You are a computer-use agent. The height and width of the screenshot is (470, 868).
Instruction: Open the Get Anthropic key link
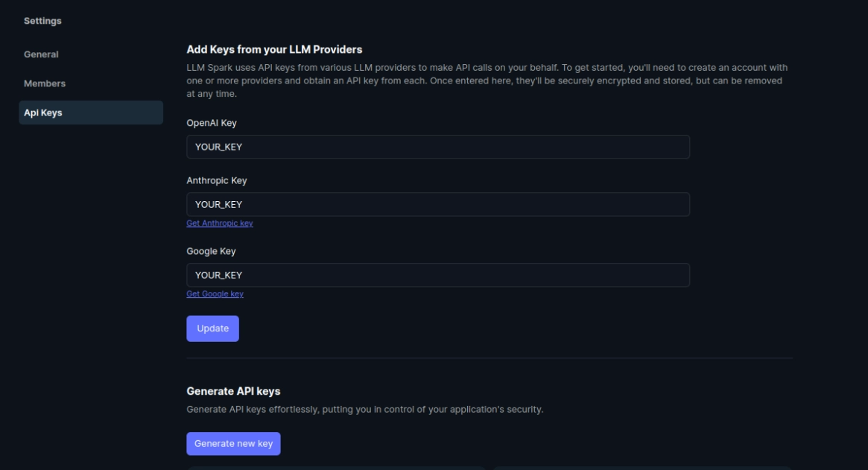click(219, 223)
